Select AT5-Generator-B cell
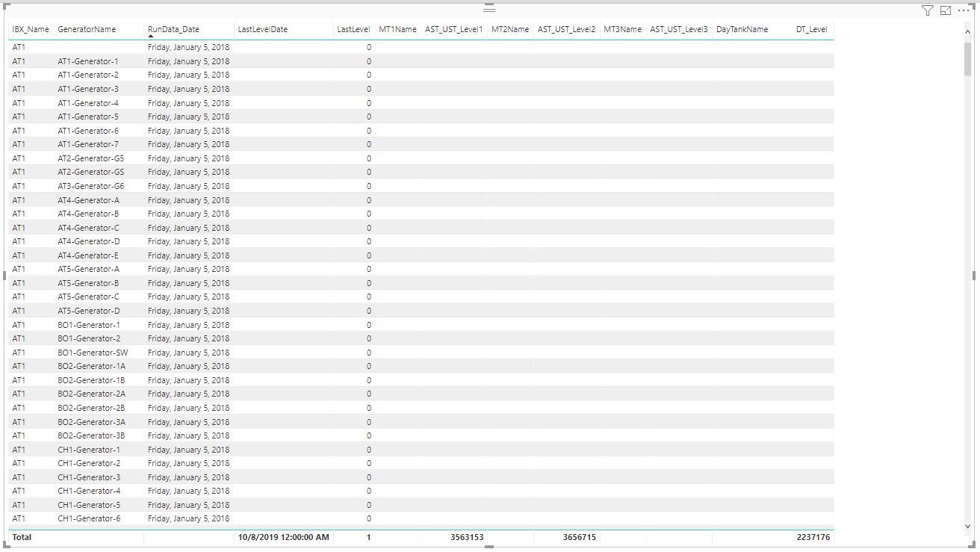Viewport: 980px width, 552px height. pos(88,283)
